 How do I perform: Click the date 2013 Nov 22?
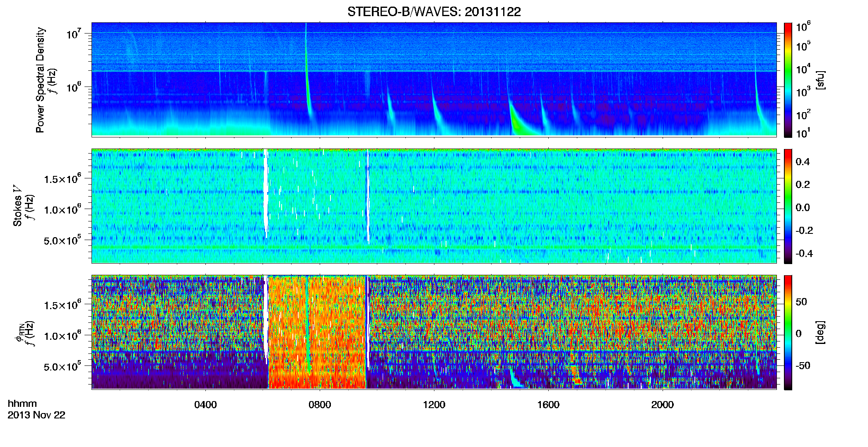point(36,415)
